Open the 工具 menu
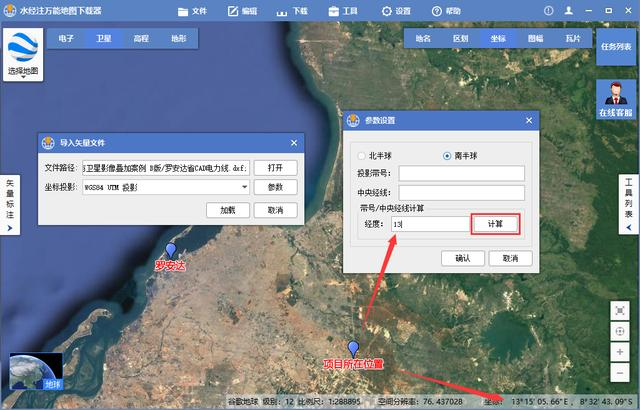The image size is (640, 410). 343,11
